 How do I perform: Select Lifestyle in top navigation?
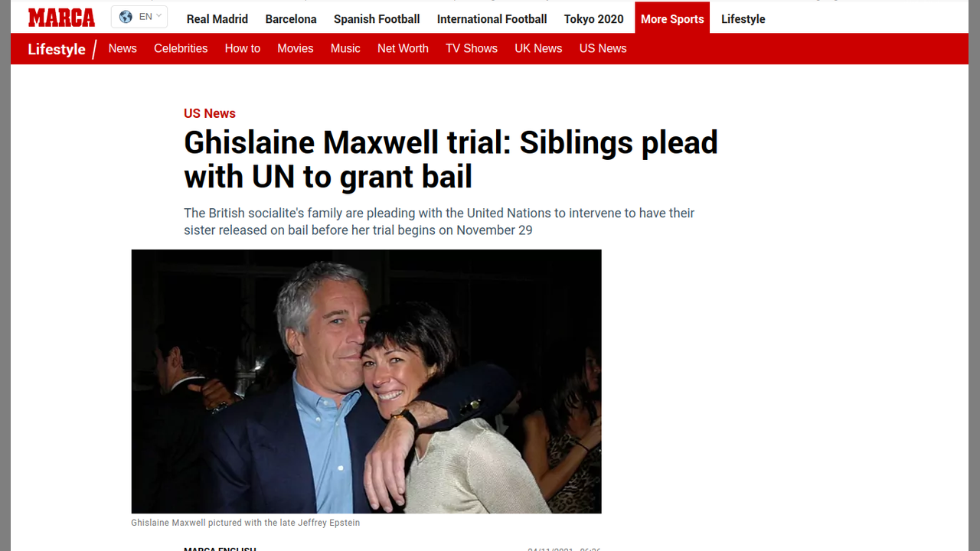click(x=743, y=19)
